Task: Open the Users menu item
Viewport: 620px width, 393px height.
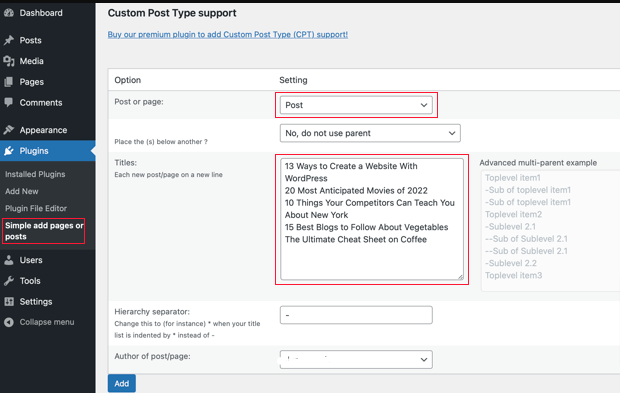Action: click(31, 260)
